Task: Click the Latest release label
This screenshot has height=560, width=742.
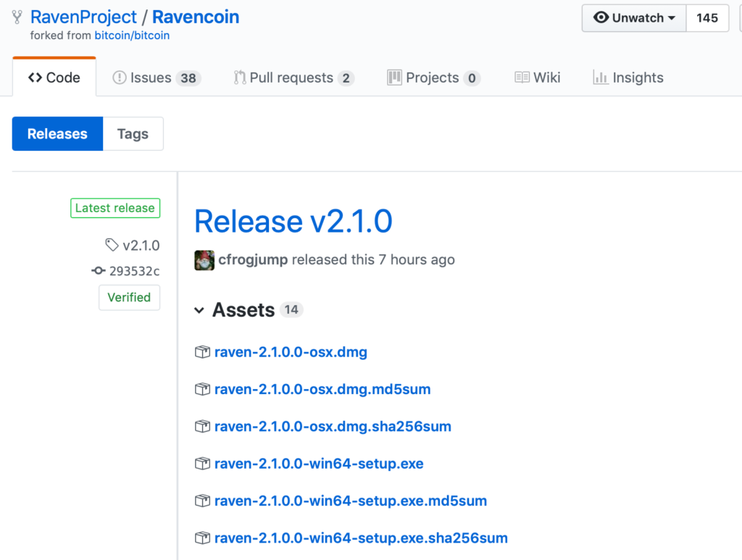Action: [x=115, y=208]
